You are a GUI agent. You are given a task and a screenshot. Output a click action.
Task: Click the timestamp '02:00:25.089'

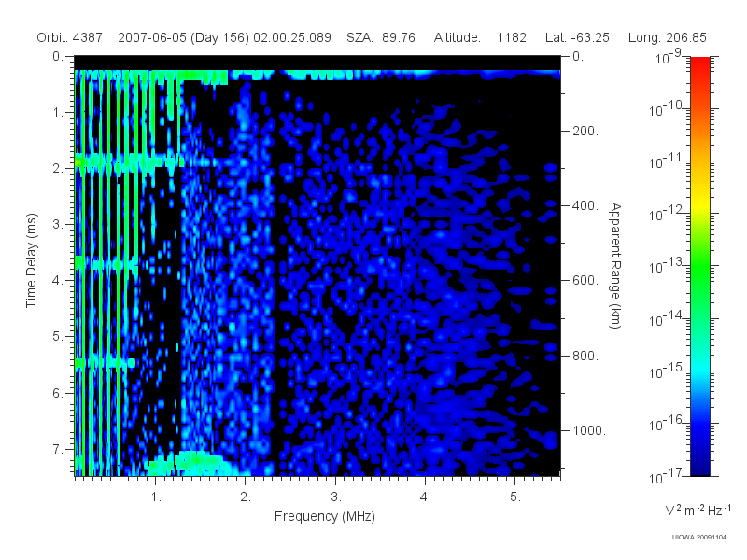click(x=292, y=37)
